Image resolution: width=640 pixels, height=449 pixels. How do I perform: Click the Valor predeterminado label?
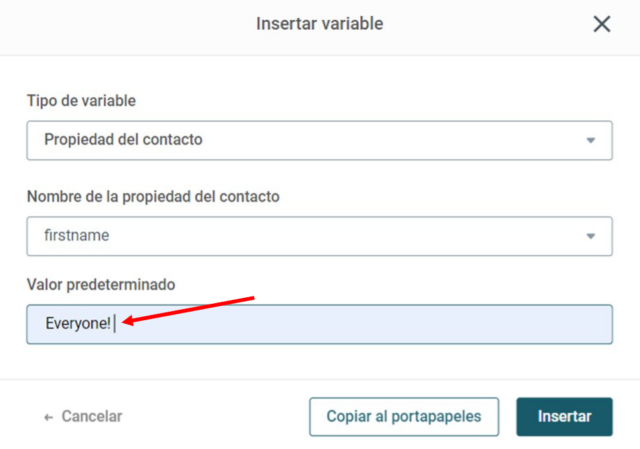101,285
